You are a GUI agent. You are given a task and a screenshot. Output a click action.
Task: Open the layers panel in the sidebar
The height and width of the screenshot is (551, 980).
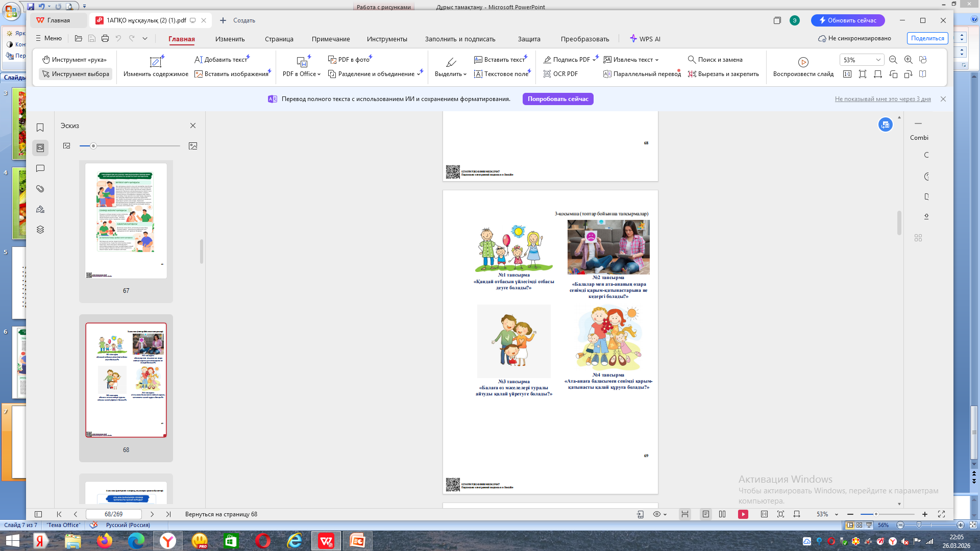click(x=40, y=230)
